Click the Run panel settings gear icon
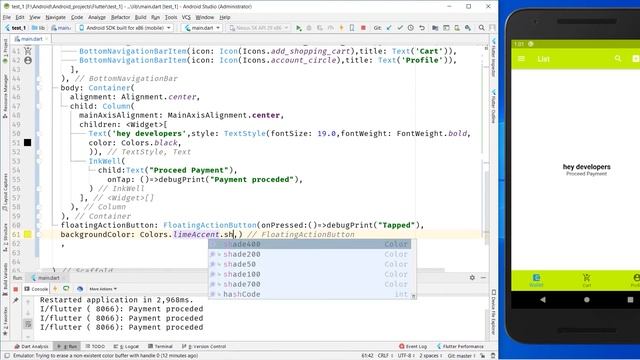Viewport: 640px width, 360px height. 472,278
